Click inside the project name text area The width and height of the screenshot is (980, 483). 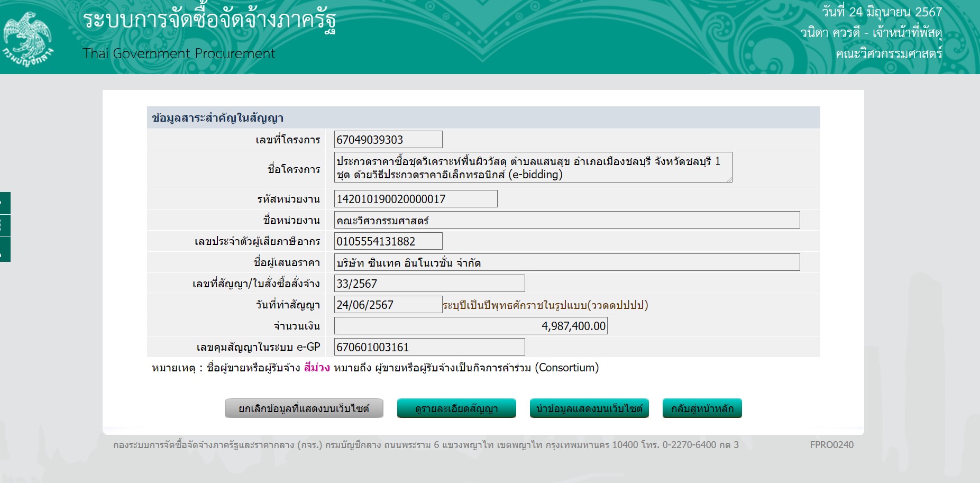pos(532,167)
